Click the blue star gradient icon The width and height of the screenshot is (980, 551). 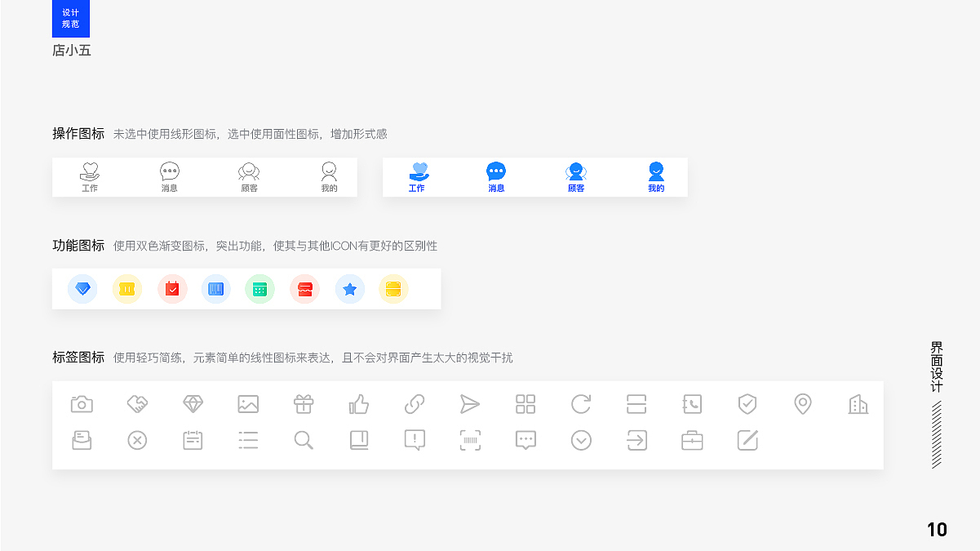tap(350, 289)
